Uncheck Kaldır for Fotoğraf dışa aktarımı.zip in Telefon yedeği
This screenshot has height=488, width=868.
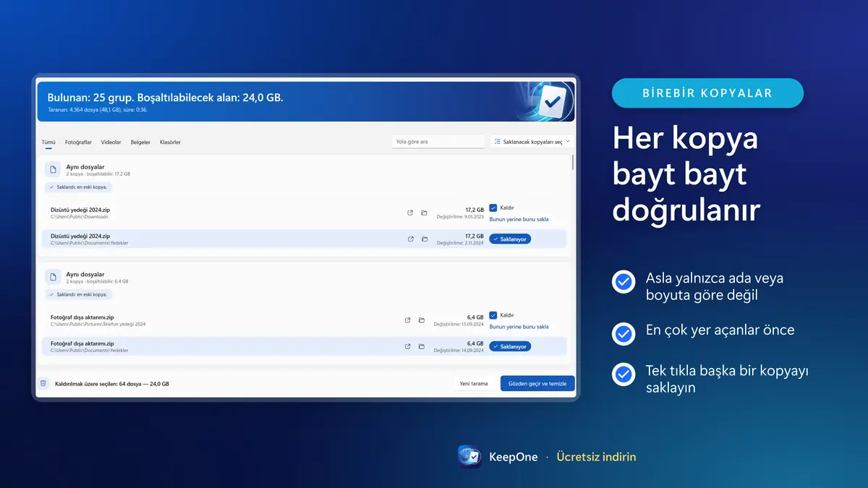[x=493, y=315]
